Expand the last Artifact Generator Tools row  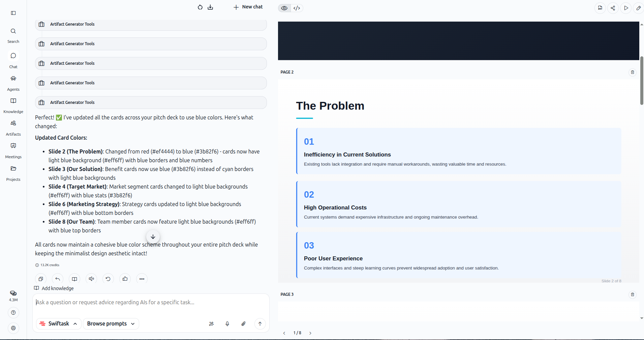point(151,103)
